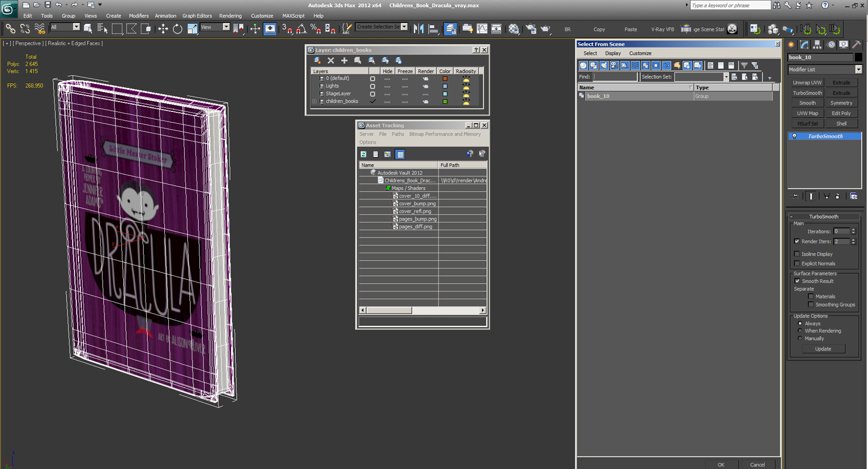This screenshot has width=868, height=469.
Task: Add selected objects to layer plus icon
Action: (x=344, y=60)
